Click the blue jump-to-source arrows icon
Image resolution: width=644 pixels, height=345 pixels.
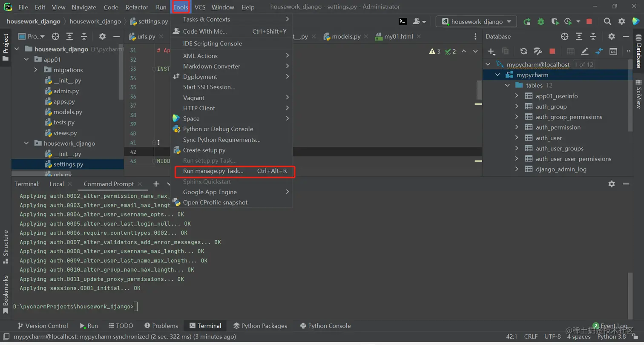pos(599,52)
